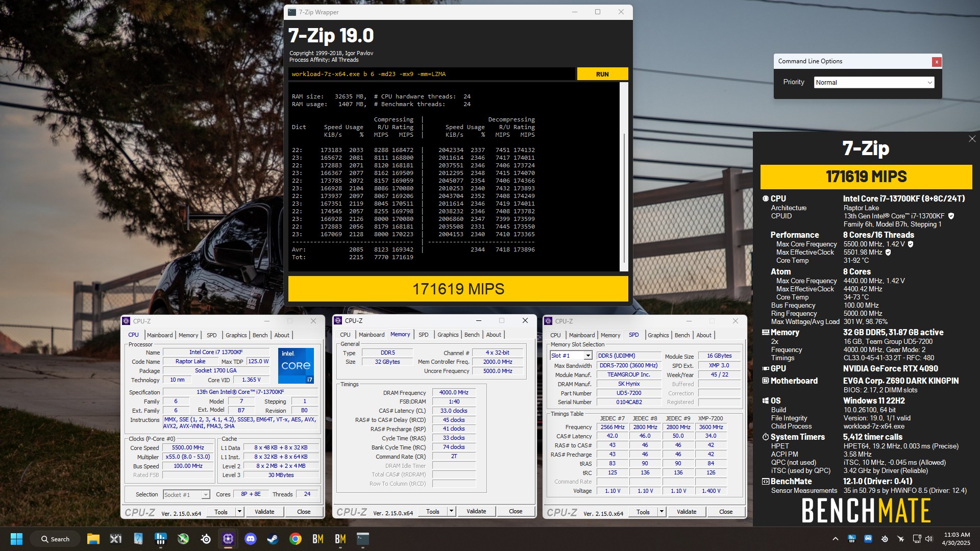Expand Tools arrow in CPU-Z SPD window
Image resolution: width=980 pixels, height=551 pixels.
(661, 512)
